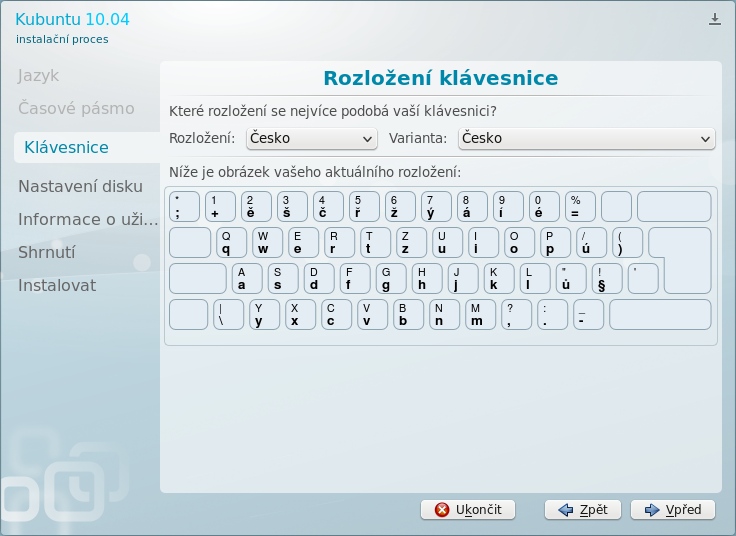The width and height of the screenshot is (736, 536).
Task: Click the 6 / ž key
Action: (x=400, y=207)
